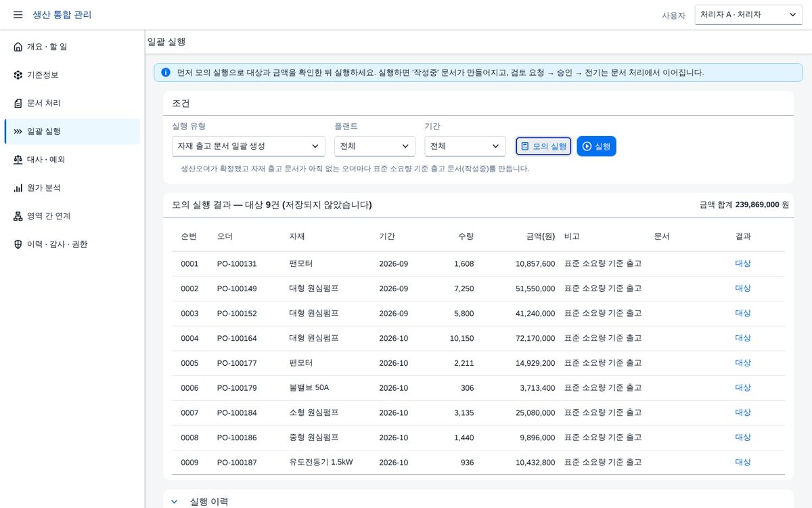Click material cell 유도전동기 1.5kW

pos(321,463)
